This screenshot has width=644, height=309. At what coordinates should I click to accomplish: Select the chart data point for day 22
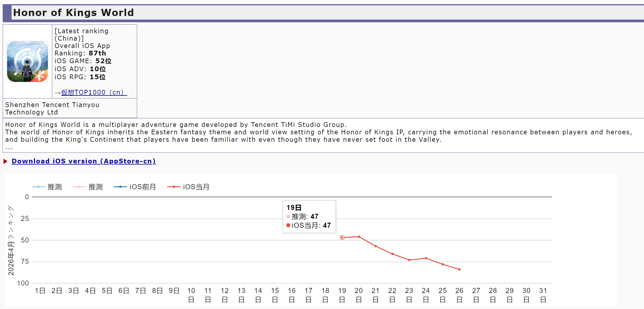[x=393, y=254]
